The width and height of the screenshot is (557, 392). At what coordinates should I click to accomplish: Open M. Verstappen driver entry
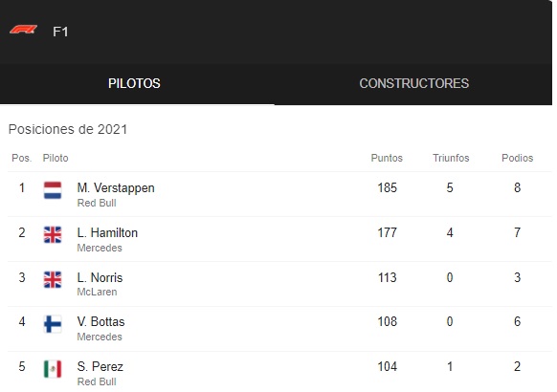[116, 188]
